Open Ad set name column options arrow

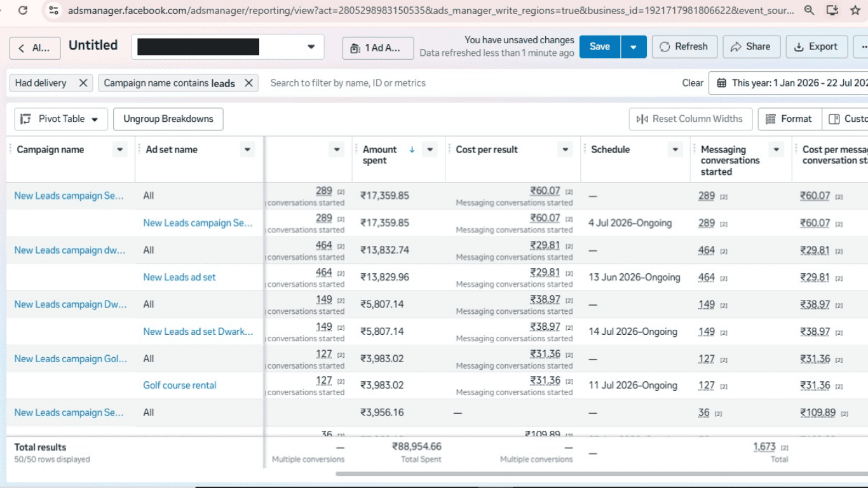pyautogui.click(x=248, y=150)
